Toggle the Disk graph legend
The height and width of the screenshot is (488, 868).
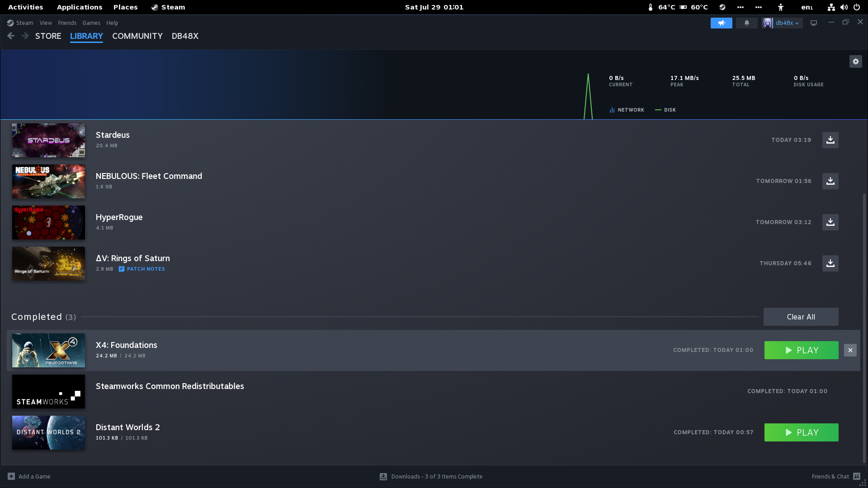click(665, 110)
